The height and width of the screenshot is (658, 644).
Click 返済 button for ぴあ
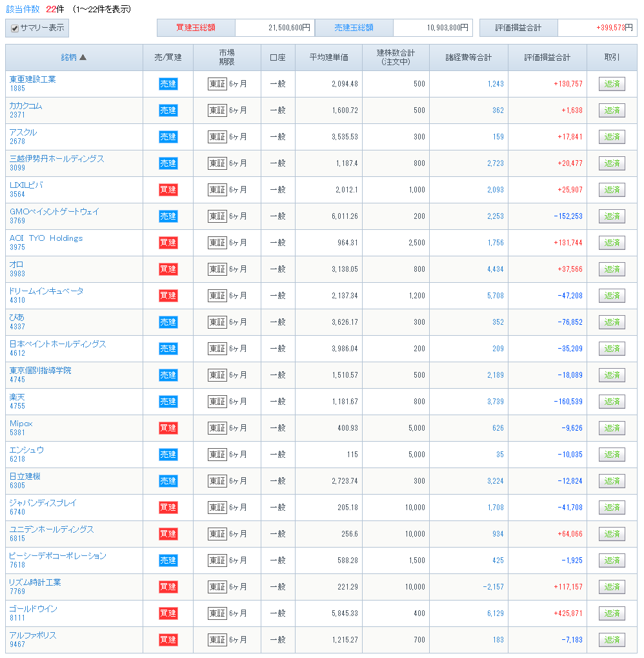(612, 322)
